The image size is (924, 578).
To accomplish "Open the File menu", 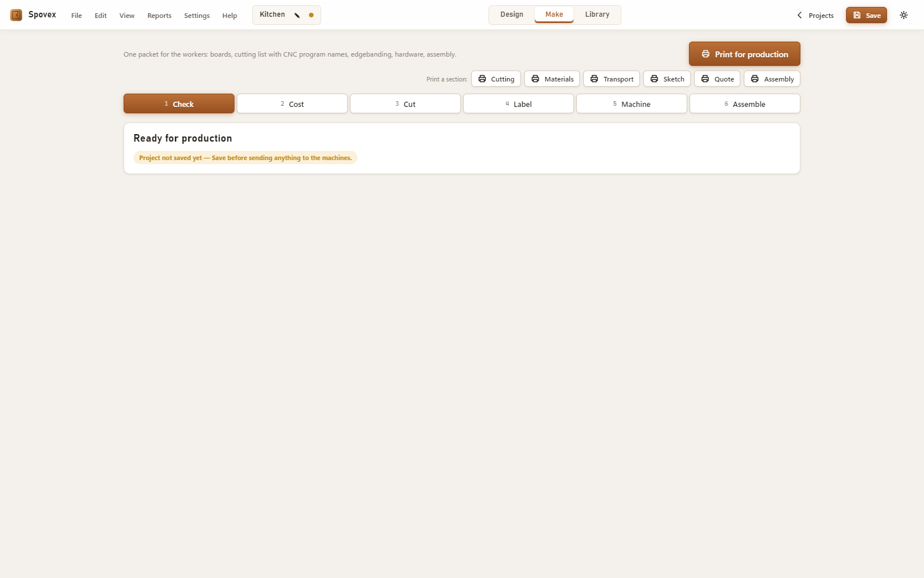I will pyautogui.click(x=76, y=16).
